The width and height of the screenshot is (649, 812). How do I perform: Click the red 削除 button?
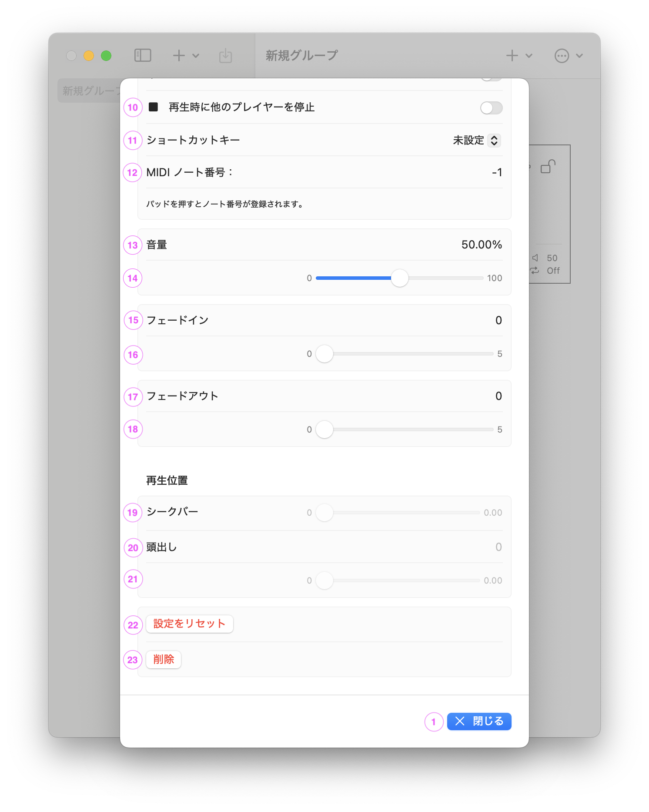point(164,659)
